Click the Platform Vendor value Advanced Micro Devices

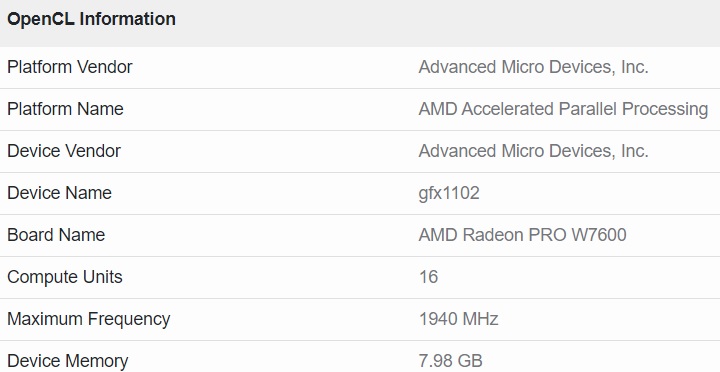(x=533, y=67)
